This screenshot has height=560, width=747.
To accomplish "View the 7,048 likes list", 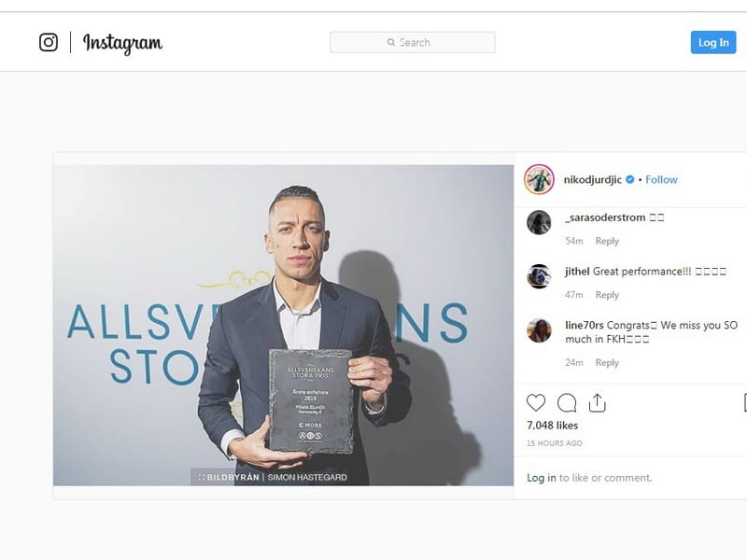I will tap(552, 426).
